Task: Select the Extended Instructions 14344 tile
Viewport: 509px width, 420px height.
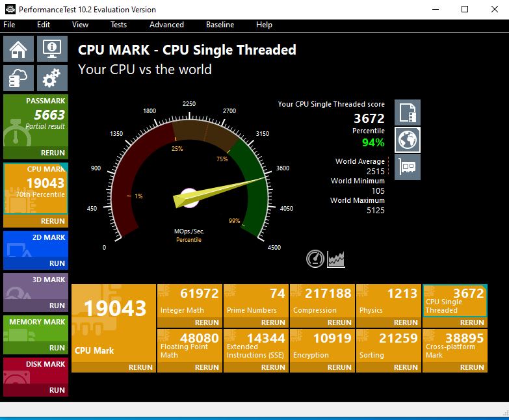Action: pyautogui.click(x=255, y=346)
